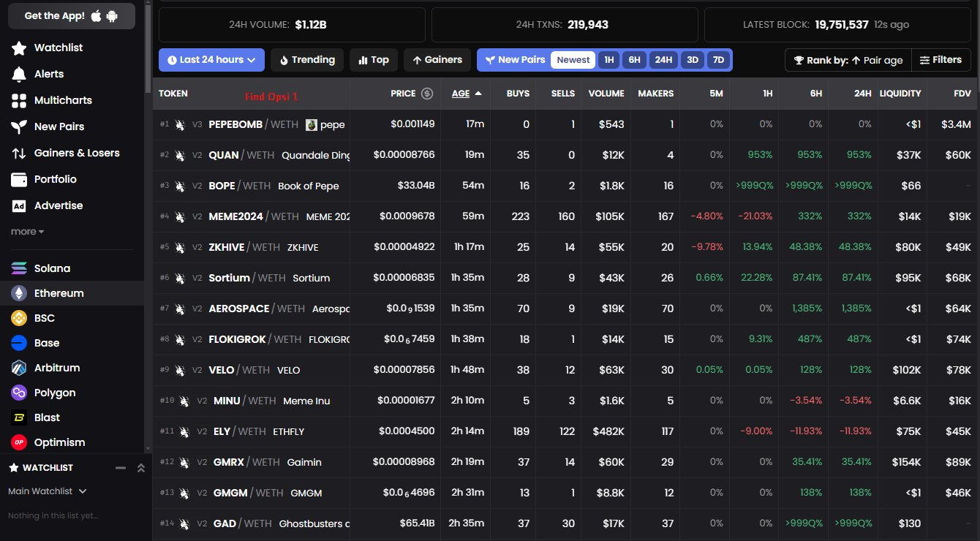
Task: Open Rank by Pair age selector
Action: pos(848,60)
